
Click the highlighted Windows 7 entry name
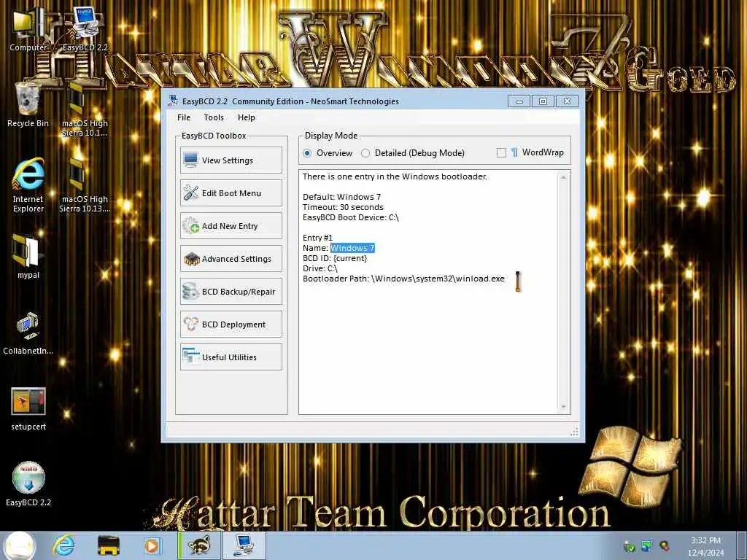352,248
